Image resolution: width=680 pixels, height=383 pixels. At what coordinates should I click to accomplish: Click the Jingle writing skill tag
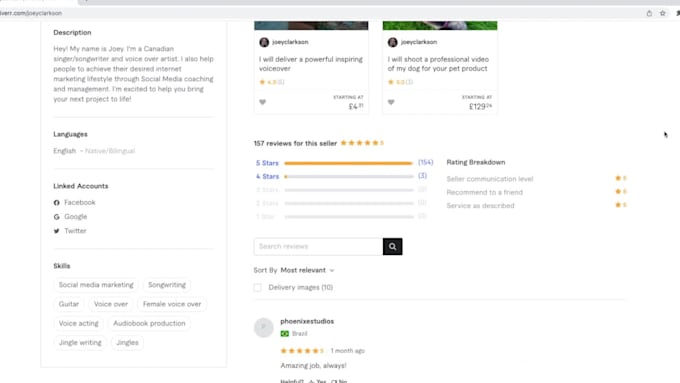pos(80,343)
